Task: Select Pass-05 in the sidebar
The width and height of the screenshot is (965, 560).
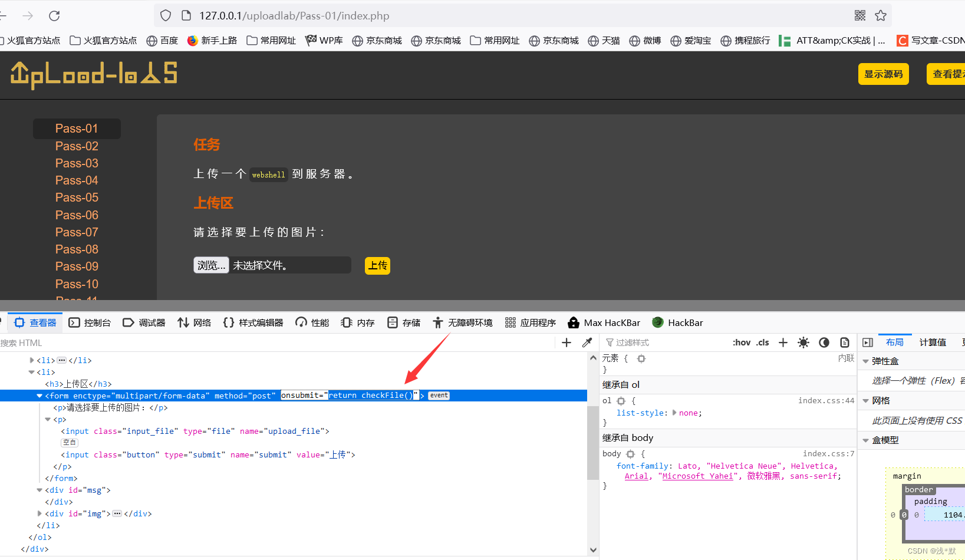Action: pos(77,197)
